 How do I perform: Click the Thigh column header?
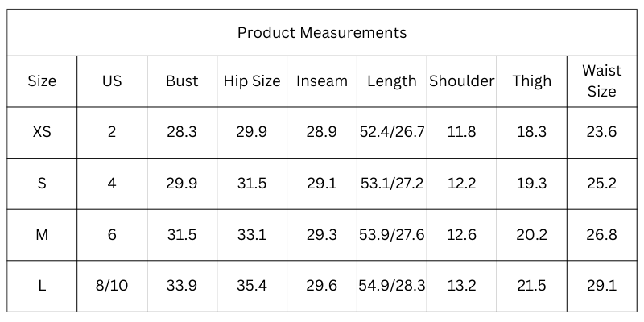(532, 81)
